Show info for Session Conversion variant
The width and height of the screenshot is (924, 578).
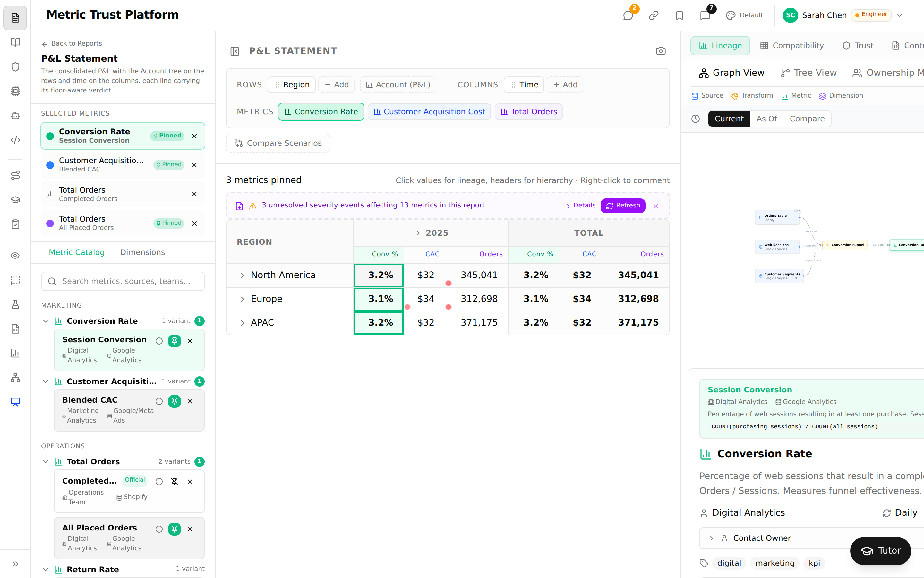[159, 341]
